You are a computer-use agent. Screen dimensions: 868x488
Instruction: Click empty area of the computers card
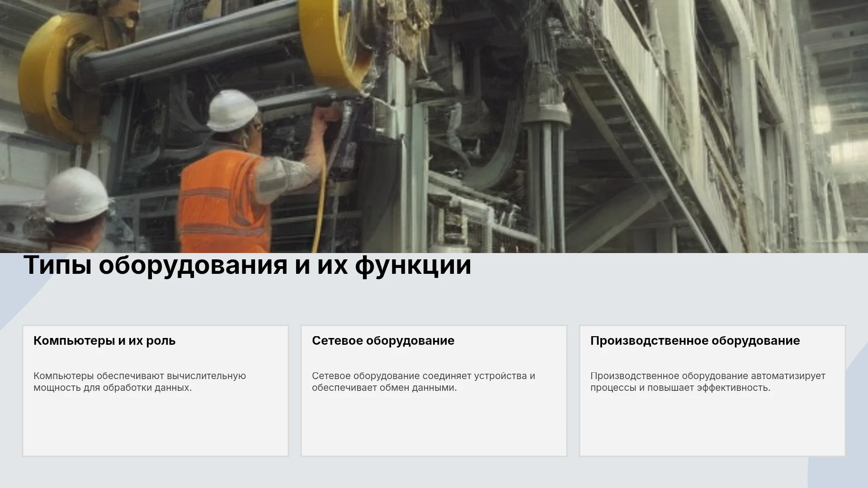click(x=156, y=427)
